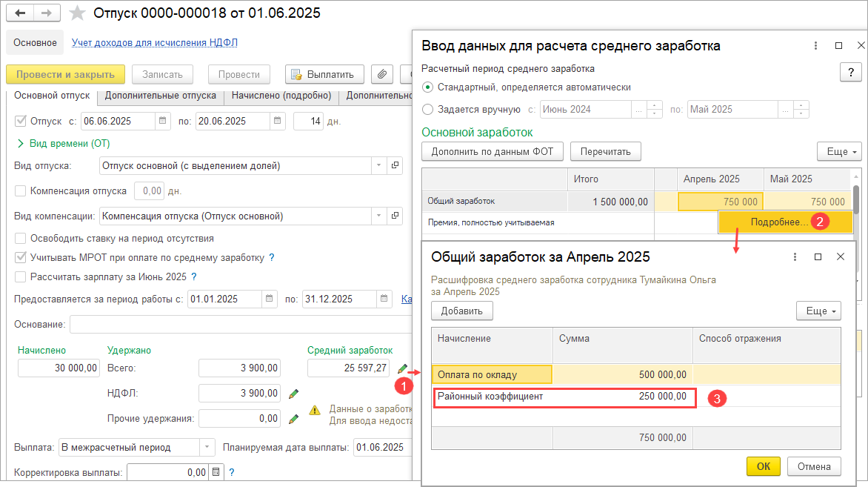
Task: Click Отмена in Общий заработок dialog
Action: 814,466
